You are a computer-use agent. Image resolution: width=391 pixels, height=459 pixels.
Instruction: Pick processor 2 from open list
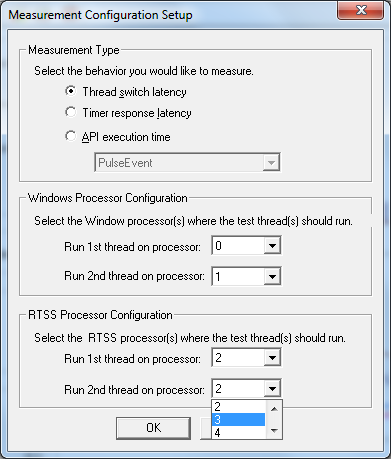[x=239, y=407]
